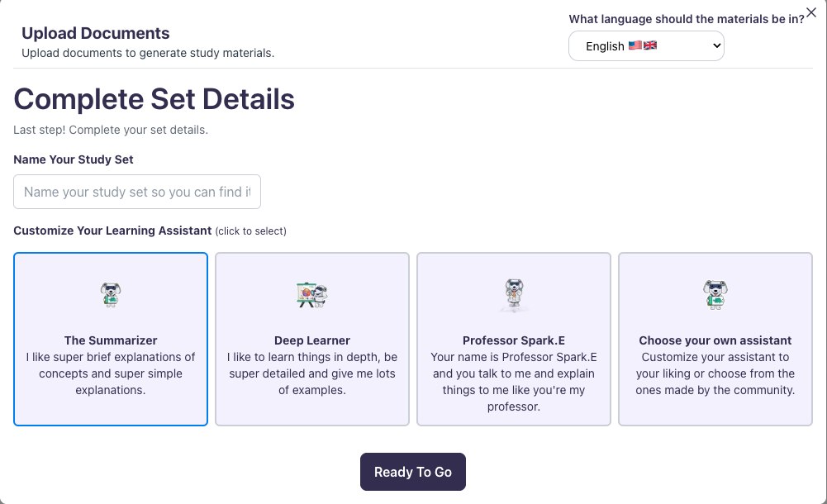827x504 pixels.
Task: Click the dropdown chevron beside English
Action: click(x=715, y=45)
